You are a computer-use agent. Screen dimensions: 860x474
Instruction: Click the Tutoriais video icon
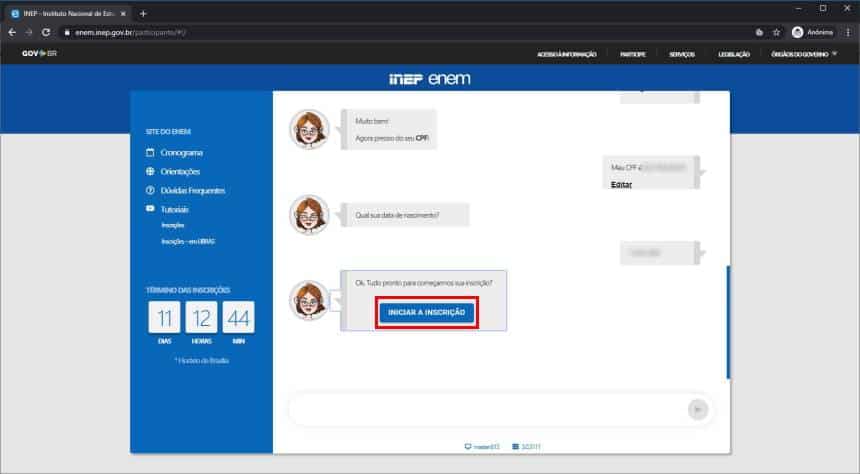click(150, 208)
